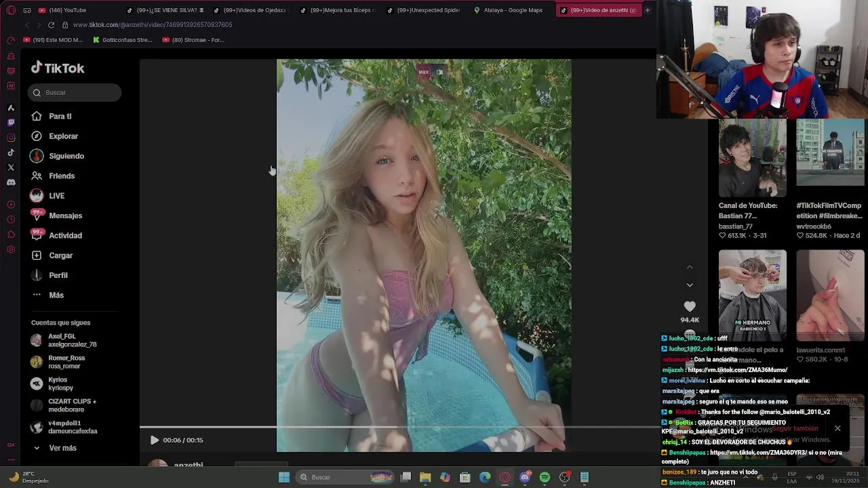Viewport: 868px width, 488px height.
Task: Open weather widget 28°C Despejado
Action: (28, 477)
